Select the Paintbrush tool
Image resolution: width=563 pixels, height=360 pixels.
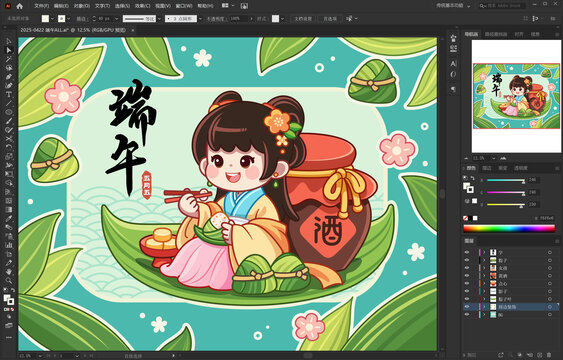[9, 121]
